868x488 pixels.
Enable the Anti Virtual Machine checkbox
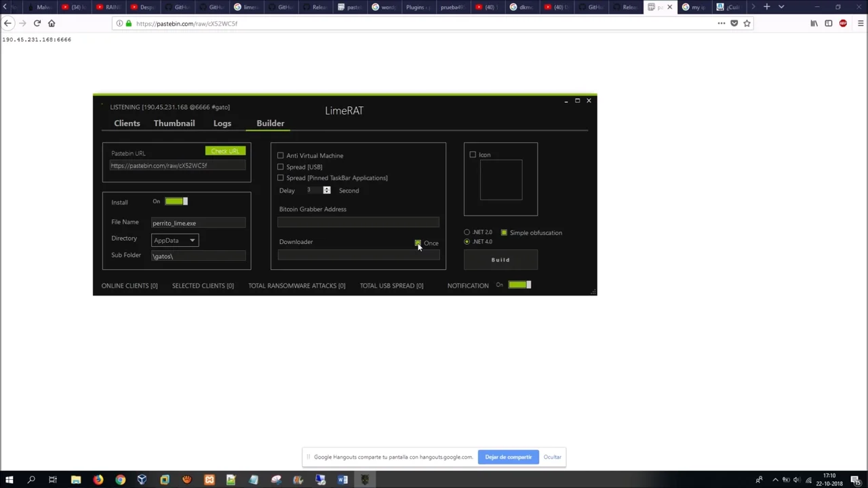point(281,156)
